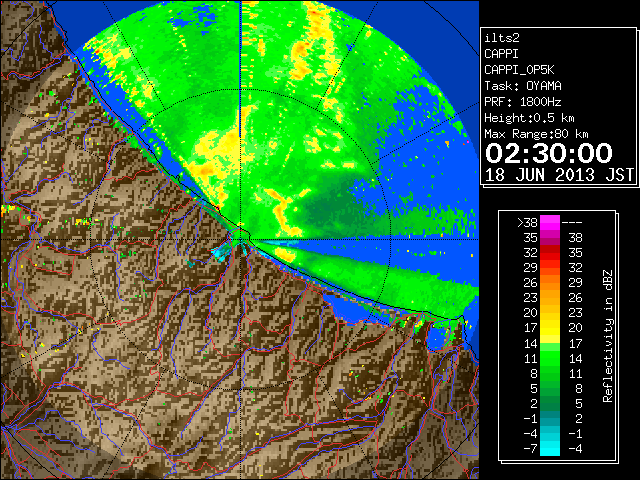Viewport: 640px width, 480px height.
Task: Click the 02:30:00 timestamp
Action: [549, 153]
